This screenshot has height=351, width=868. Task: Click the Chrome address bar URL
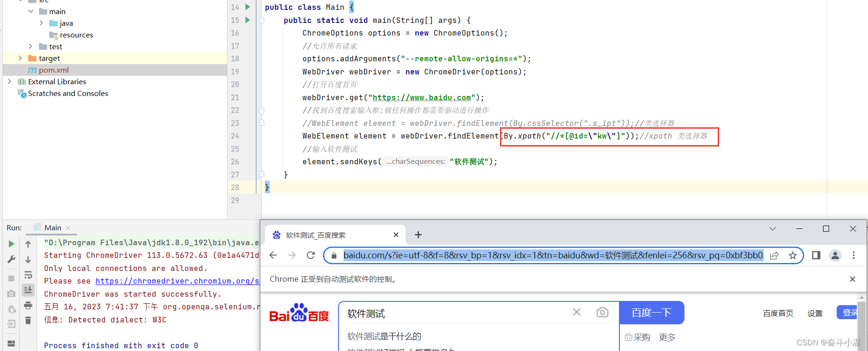553,256
